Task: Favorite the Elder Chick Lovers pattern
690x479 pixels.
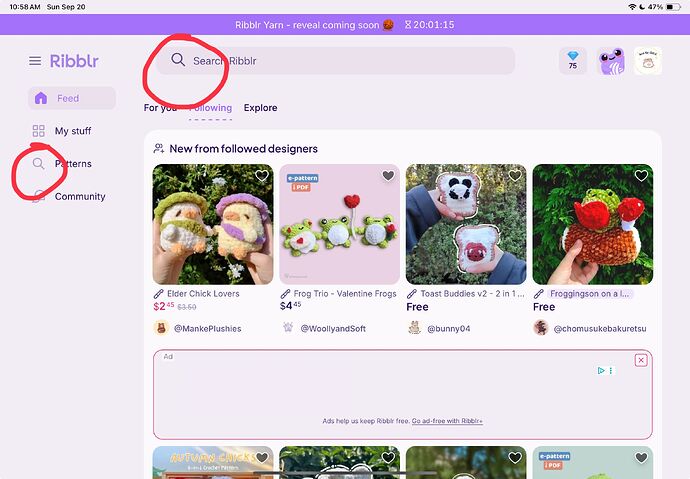Action: tap(262, 176)
